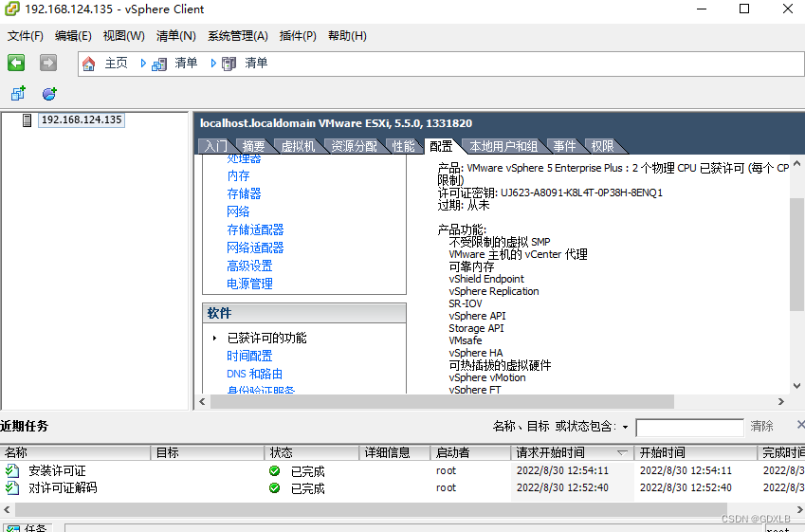The image size is (805, 532).
Task: Open the 编辑(E) menu
Action: coord(73,36)
